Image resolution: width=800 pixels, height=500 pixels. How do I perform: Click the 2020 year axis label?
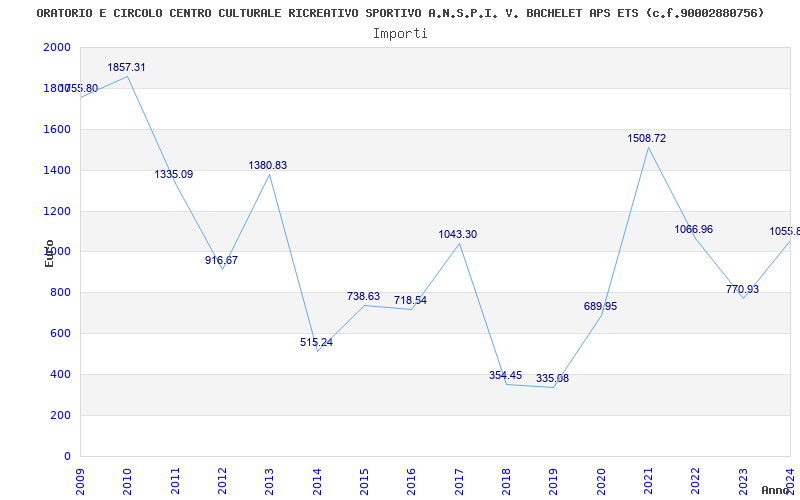pos(601,482)
